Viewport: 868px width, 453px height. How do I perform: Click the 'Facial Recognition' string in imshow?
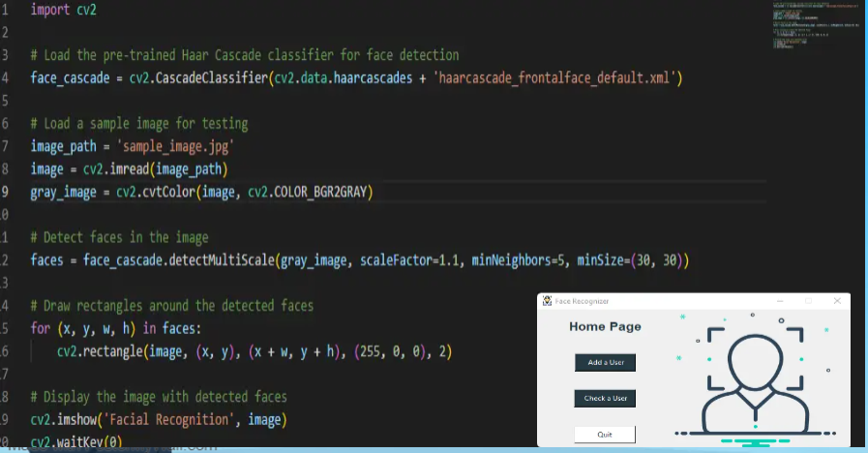168,420
